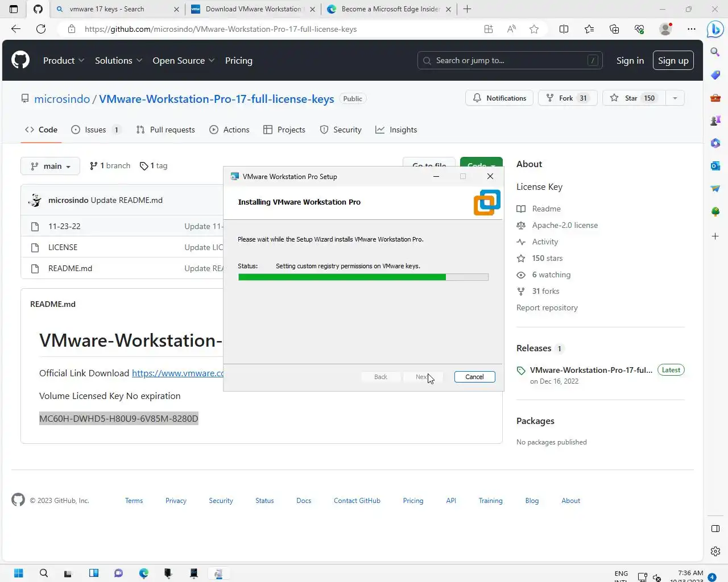The height and width of the screenshot is (582, 728).
Task: Click the VMware installer icon in taskbar
Action: coord(218,573)
